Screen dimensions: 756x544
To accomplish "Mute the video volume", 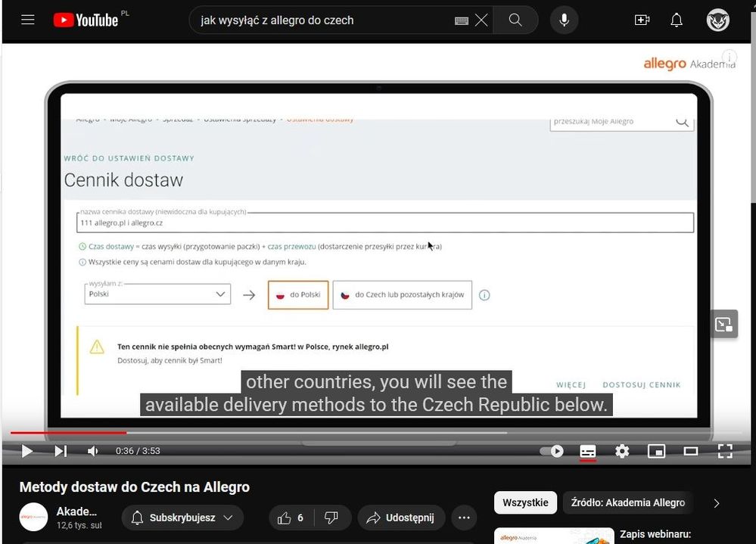I will point(92,451).
